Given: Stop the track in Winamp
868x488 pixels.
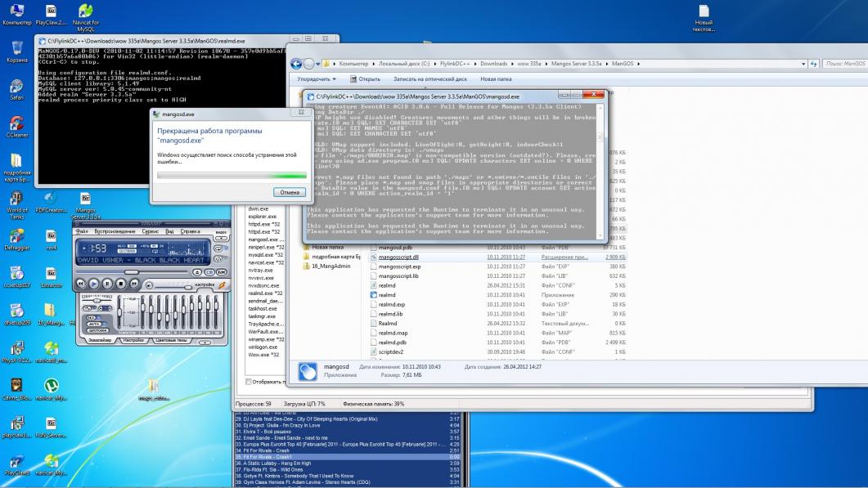Looking at the screenshot, I should pos(121,284).
